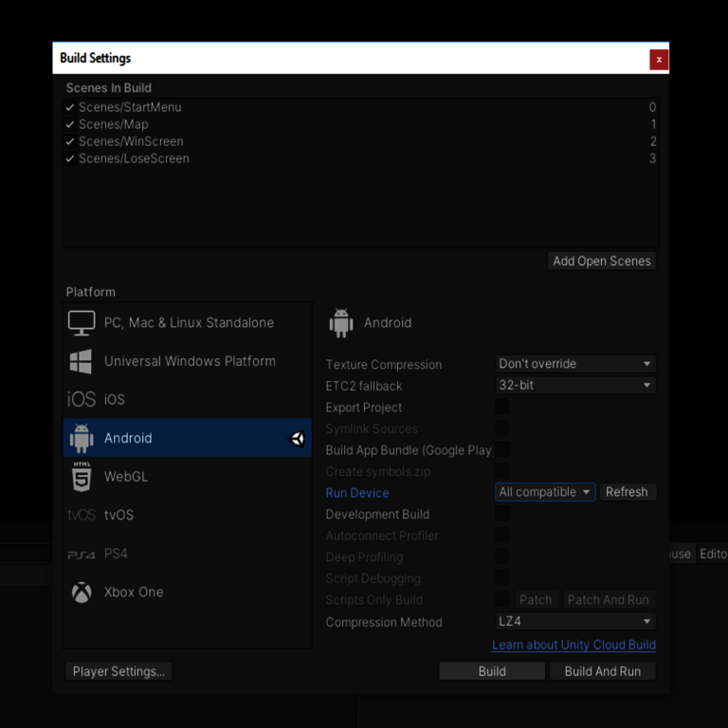Enable the Export Project checkbox
This screenshot has height=728, width=728.
point(501,407)
